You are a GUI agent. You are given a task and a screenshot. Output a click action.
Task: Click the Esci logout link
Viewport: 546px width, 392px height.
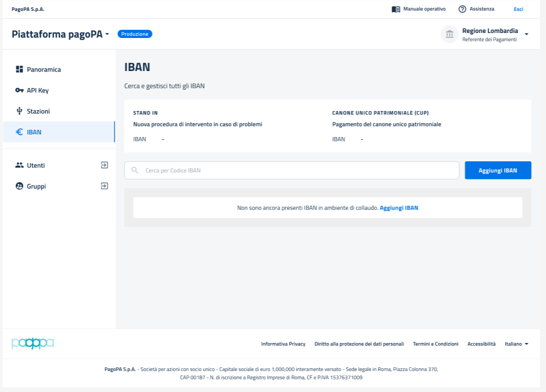(518, 9)
